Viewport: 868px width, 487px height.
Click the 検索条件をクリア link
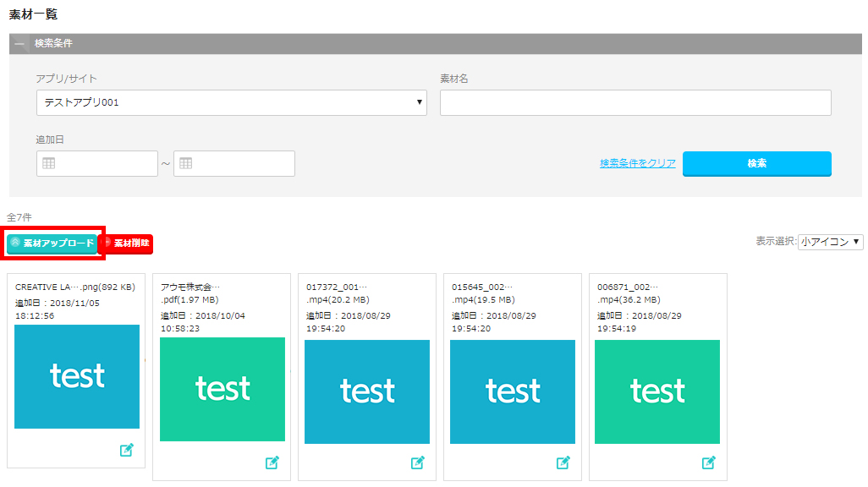tap(637, 163)
